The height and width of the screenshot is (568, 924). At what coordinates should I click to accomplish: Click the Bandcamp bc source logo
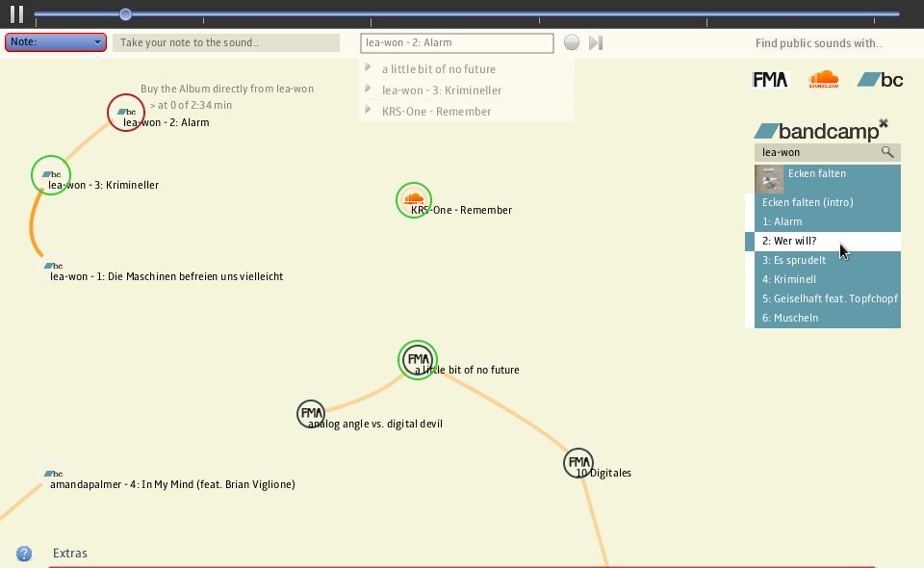tap(880, 80)
